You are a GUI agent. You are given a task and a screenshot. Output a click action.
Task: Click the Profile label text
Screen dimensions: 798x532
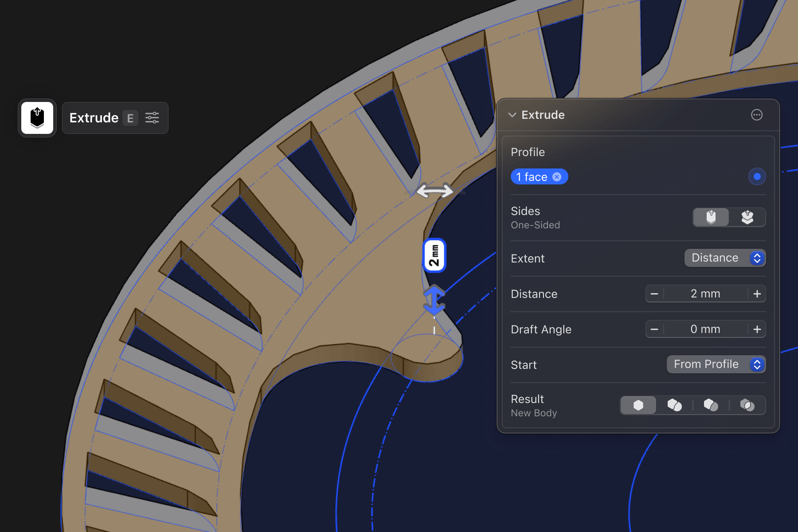(528, 152)
